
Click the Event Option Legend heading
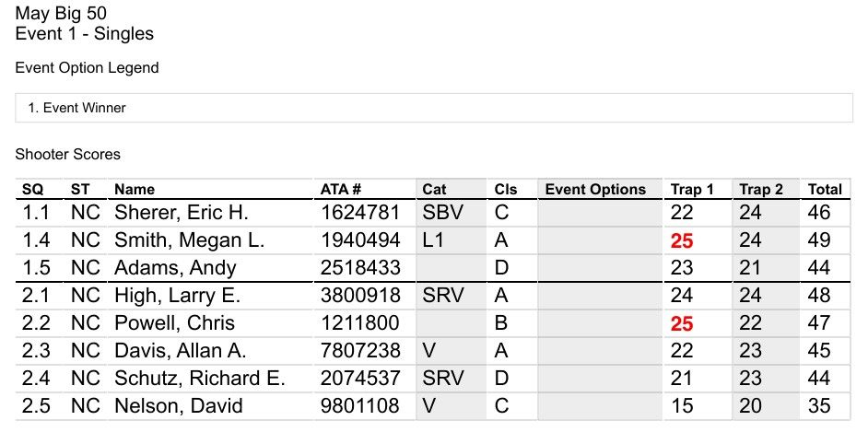(87, 68)
